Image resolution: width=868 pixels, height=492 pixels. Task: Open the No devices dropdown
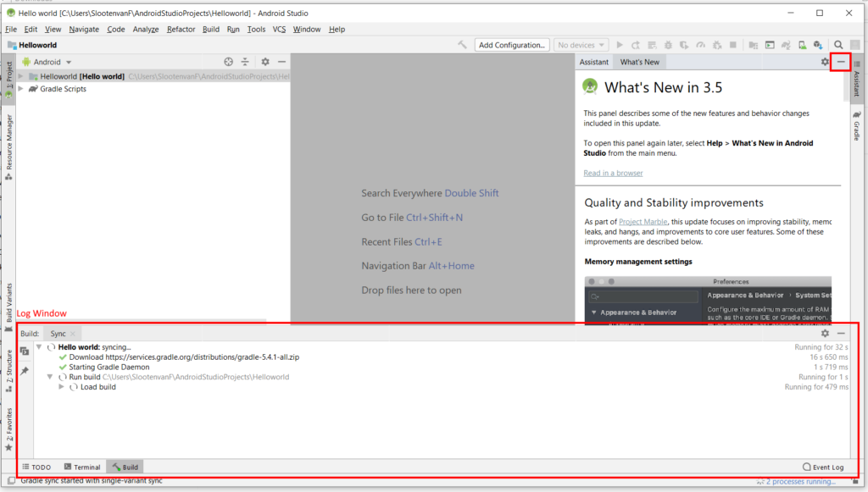tap(581, 45)
